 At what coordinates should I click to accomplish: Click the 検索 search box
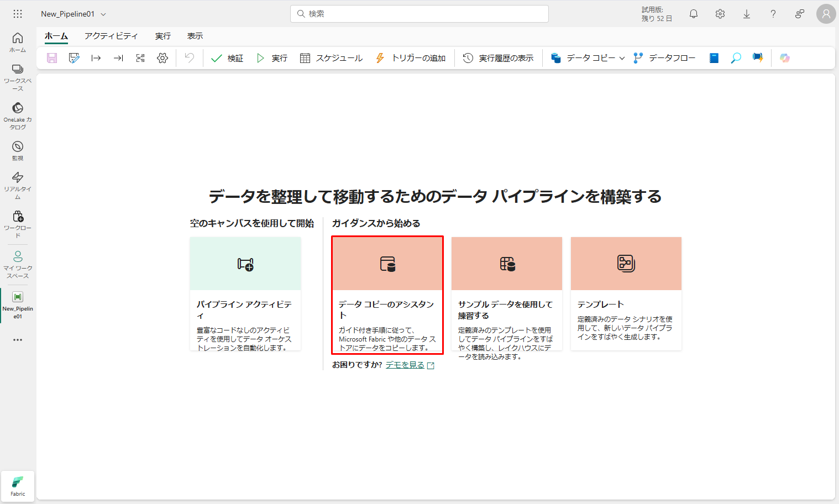pyautogui.click(x=419, y=14)
